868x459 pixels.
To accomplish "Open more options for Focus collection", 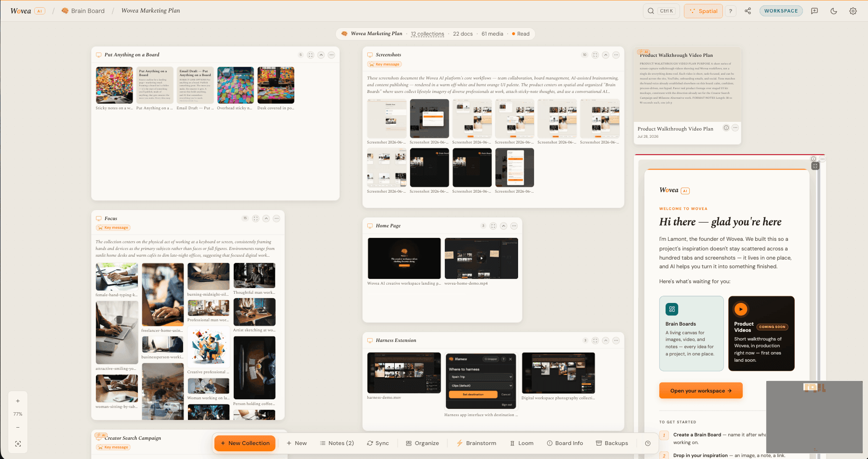I will point(277,218).
